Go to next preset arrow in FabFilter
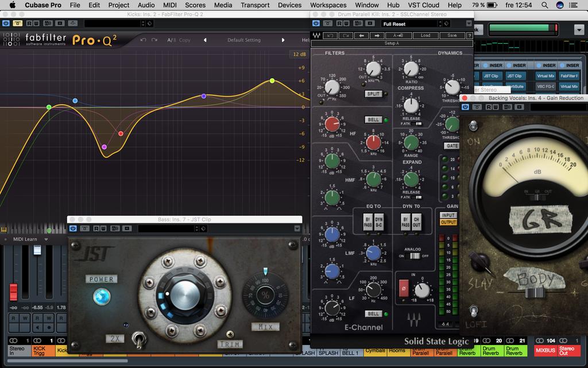Image resolution: width=588 pixels, height=368 pixels. point(283,40)
